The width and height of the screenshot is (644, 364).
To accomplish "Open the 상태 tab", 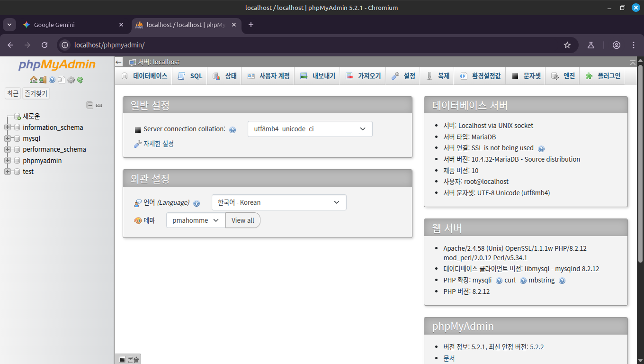I will point(225,76).
